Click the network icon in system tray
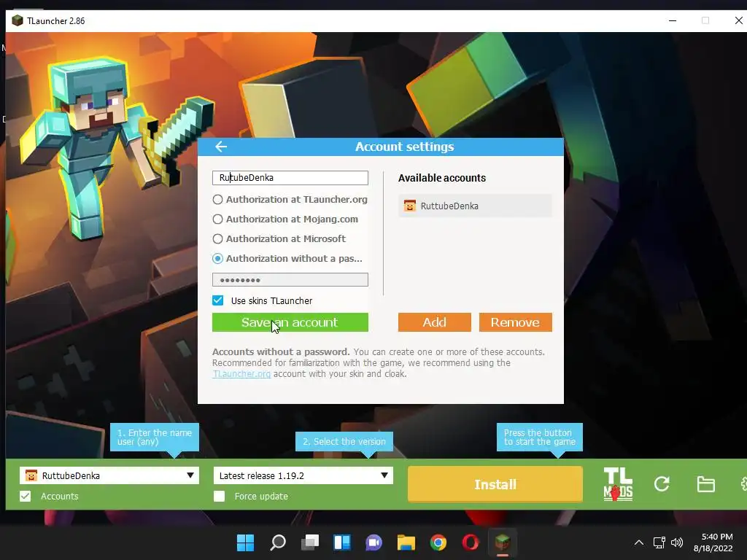 point(659,542)
